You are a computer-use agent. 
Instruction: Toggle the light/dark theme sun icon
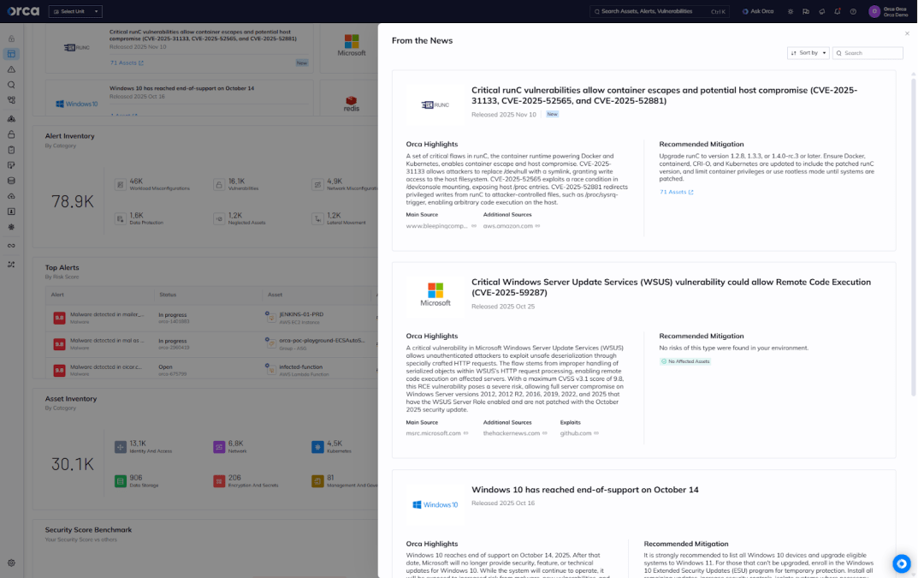(x=791, y=11)
